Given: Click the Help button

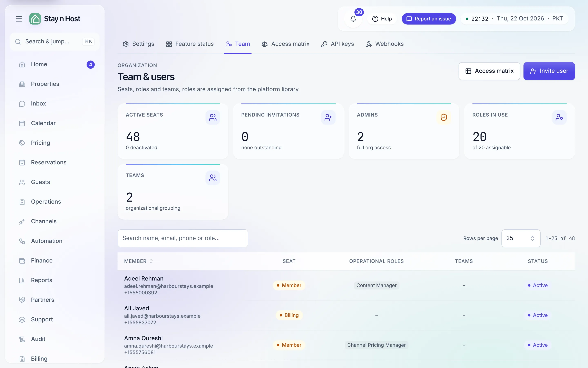Looking at the screenshot, I should [x=382, y=19].
